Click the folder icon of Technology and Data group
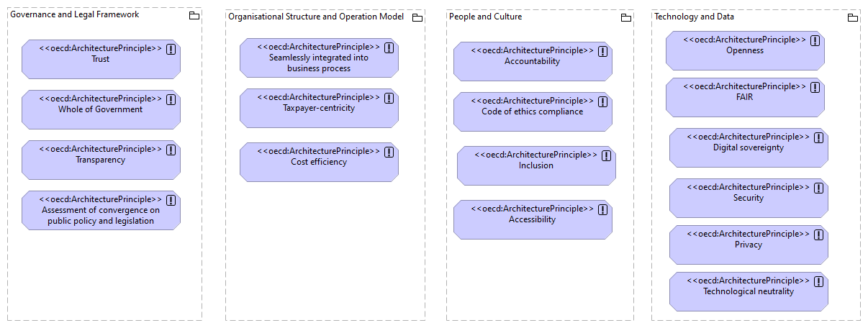Image resolution: width=868 pixels, height=328 pixels. [852, 18]
